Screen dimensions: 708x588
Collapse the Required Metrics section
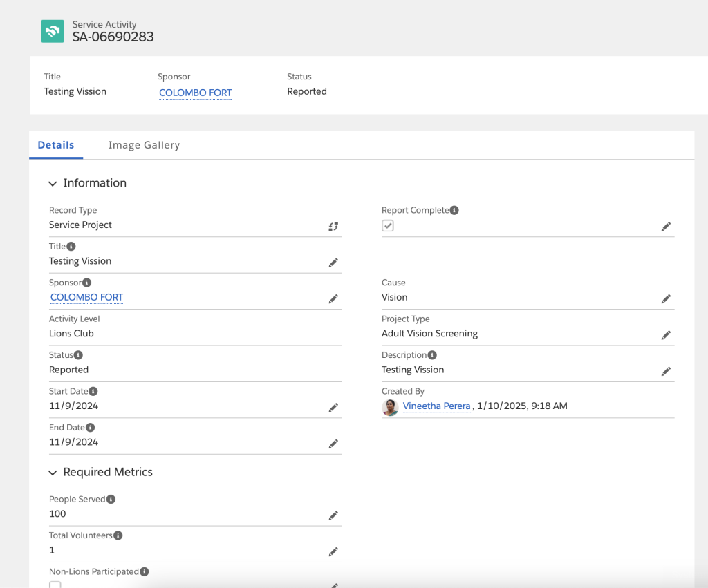click(x=53, y=473)
